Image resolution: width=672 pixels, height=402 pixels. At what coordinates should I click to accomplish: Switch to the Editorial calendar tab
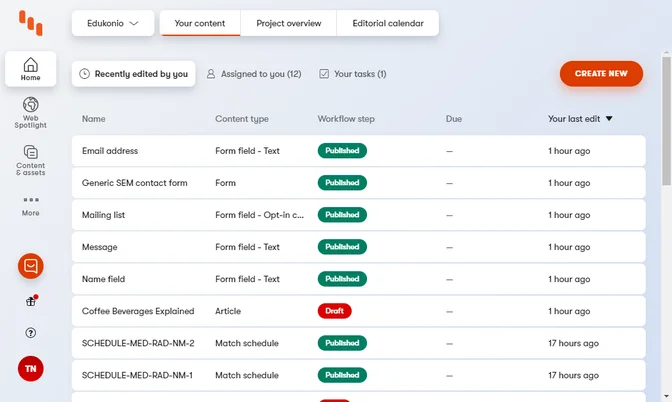[x=388, y=23]
